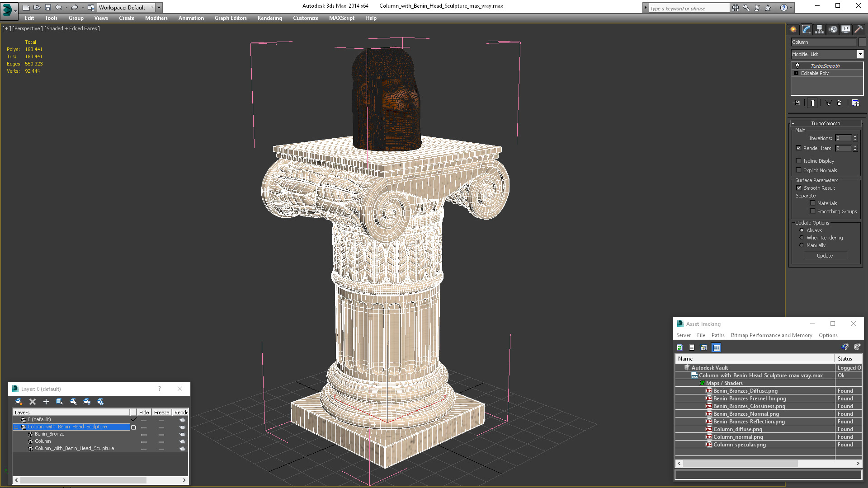Open the Motion panel tab

[833, 29]
